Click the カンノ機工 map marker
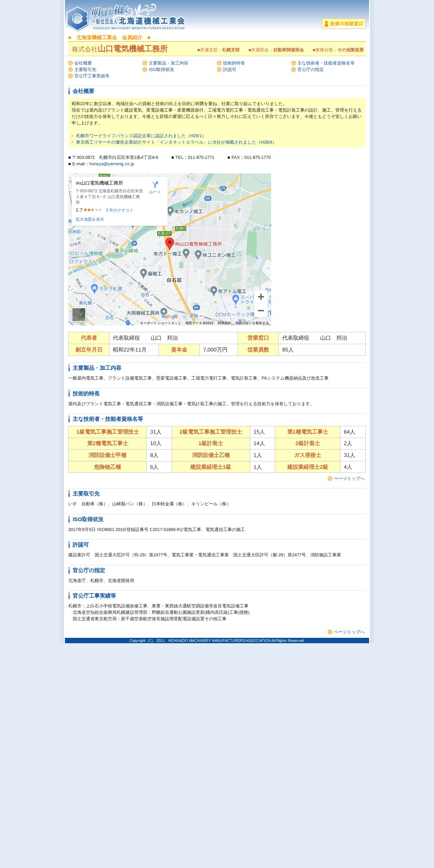434x868 pixels. pyautogui.click(x=171, y=211)
